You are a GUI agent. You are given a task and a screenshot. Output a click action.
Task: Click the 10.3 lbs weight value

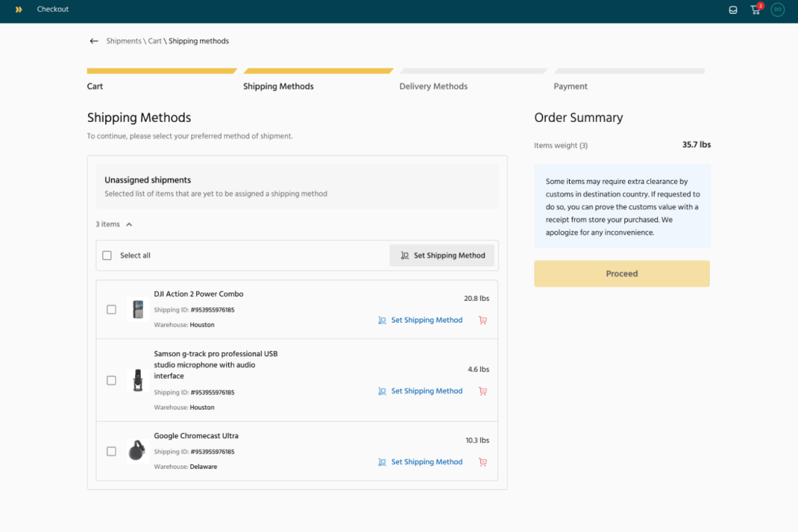point(477,440)
